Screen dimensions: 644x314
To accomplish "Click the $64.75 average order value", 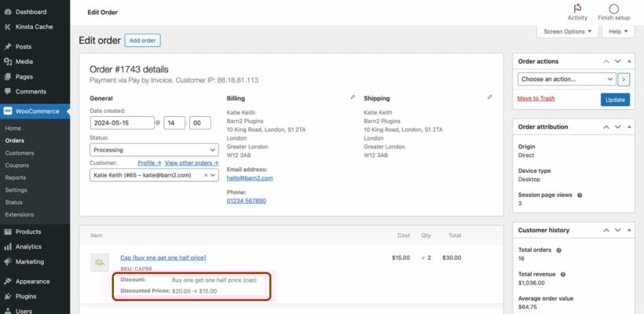I will 528,307.
